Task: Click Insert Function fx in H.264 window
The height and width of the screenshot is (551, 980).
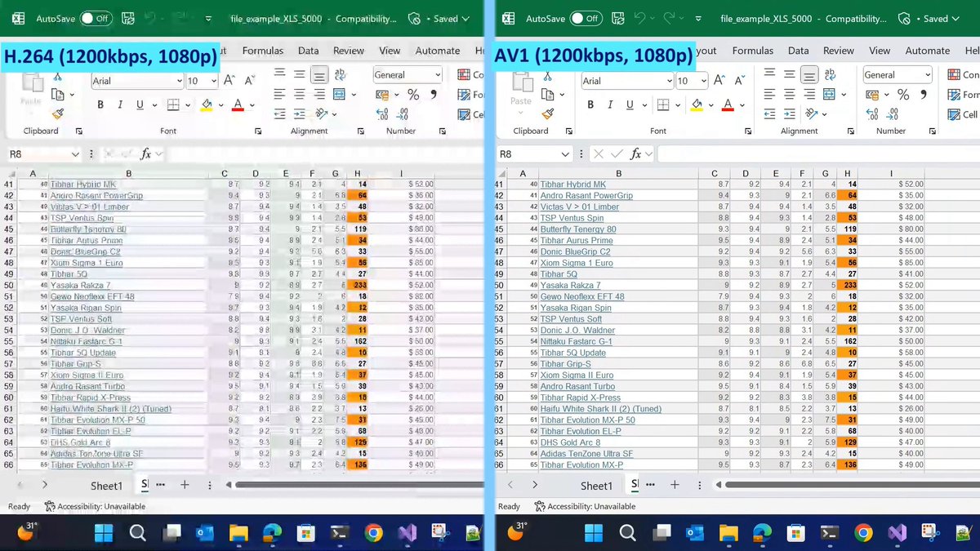Action: pos(146,153)
